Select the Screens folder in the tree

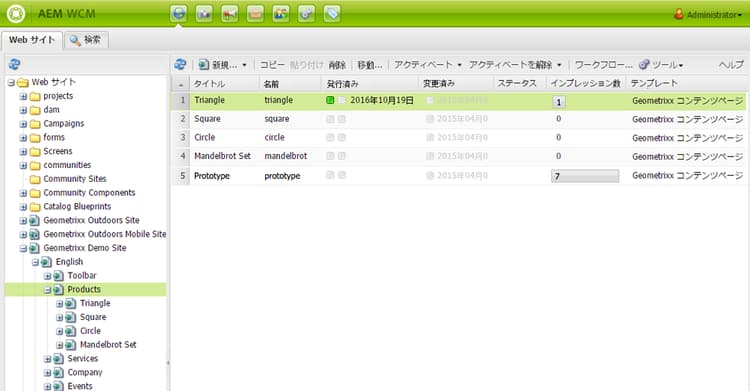tap(57, 151)
